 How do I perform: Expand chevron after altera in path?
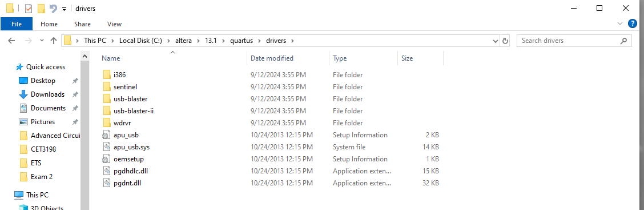pos(198,41)
